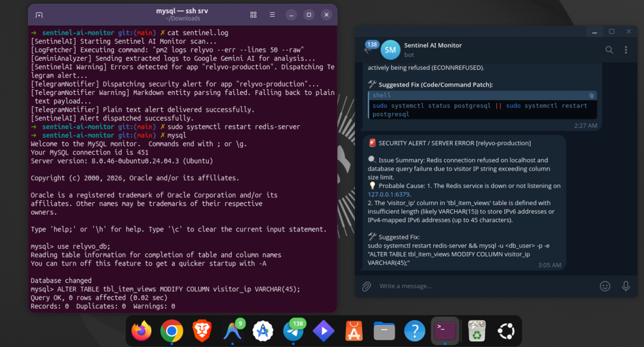
Task: Copy the shell code block
Action: pos(591,96)
